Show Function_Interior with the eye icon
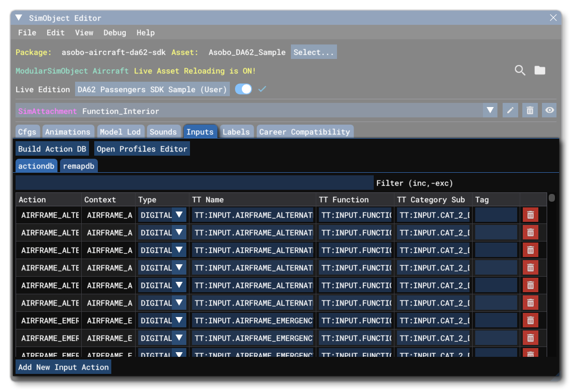The image size is (572, 392). [x=549, y=110]
